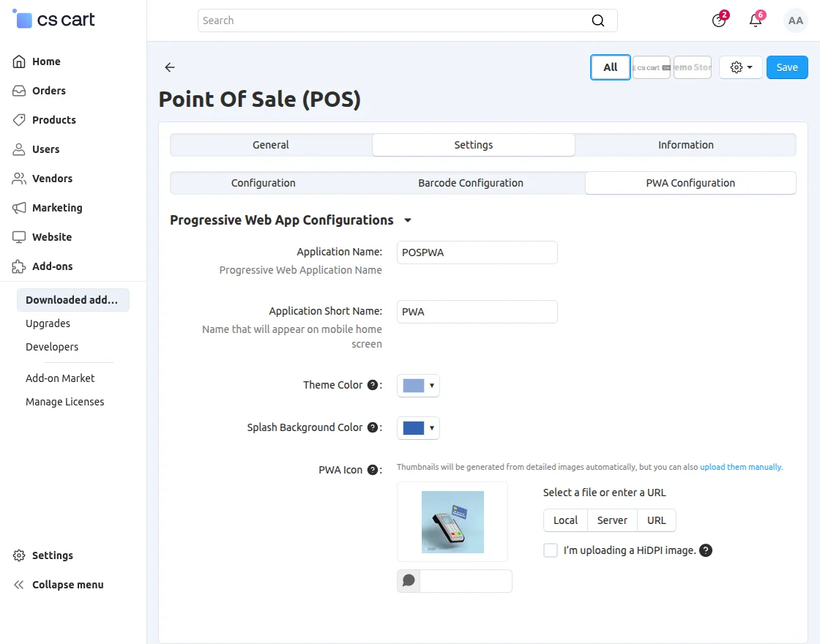
Task: Click the Theme Color help tooltip icon
Action: 373,385
